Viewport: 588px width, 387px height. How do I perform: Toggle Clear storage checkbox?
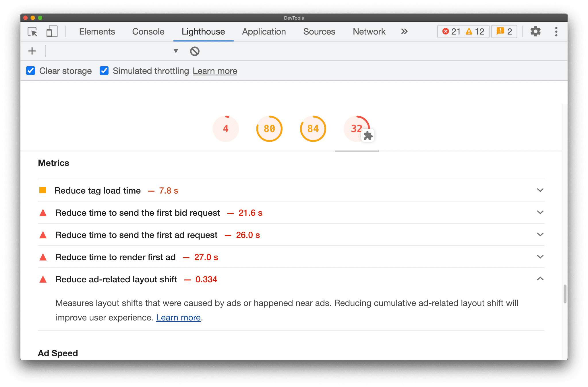[x=31, y=71]
